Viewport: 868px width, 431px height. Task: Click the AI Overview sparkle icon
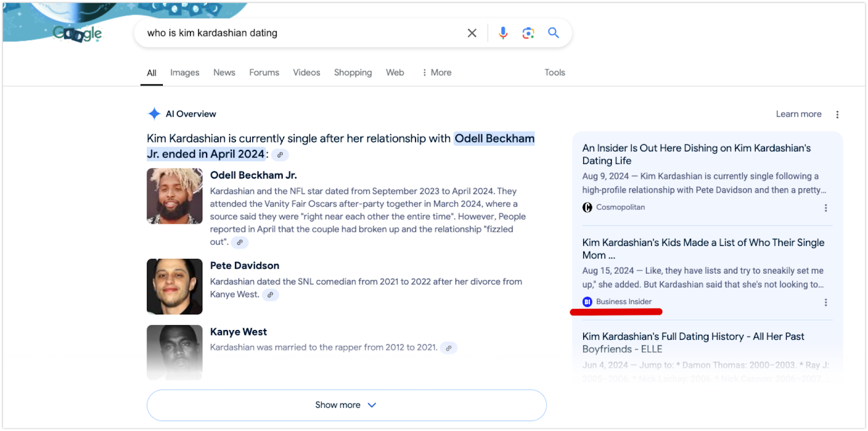pos(155,113)
